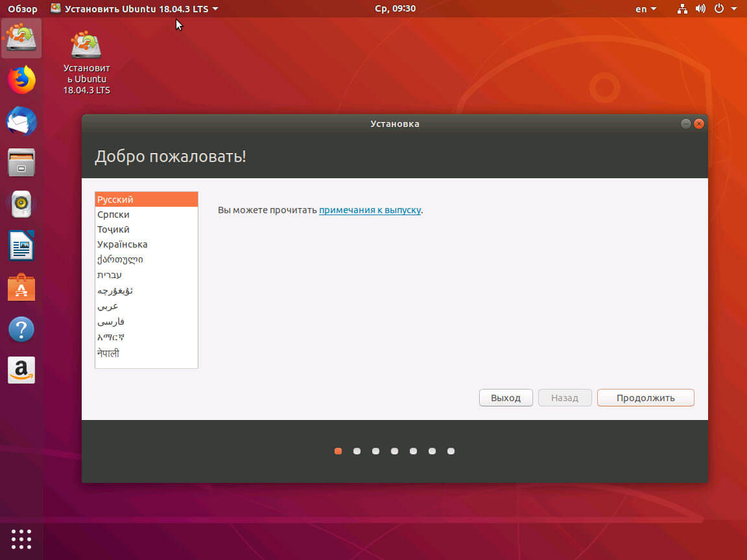
Task: Select Русский in the language list
Action: pyautogui.click(x=147, y=200)
